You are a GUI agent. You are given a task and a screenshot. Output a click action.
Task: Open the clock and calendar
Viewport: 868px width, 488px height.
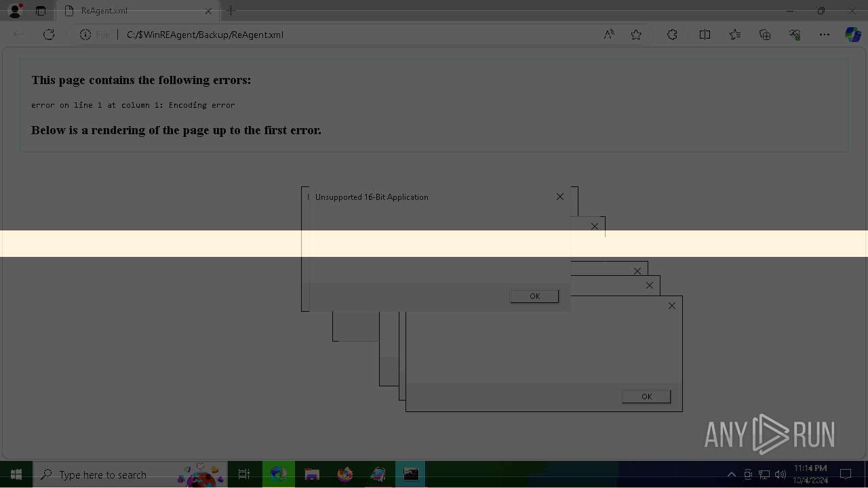(x=810, y=474)
